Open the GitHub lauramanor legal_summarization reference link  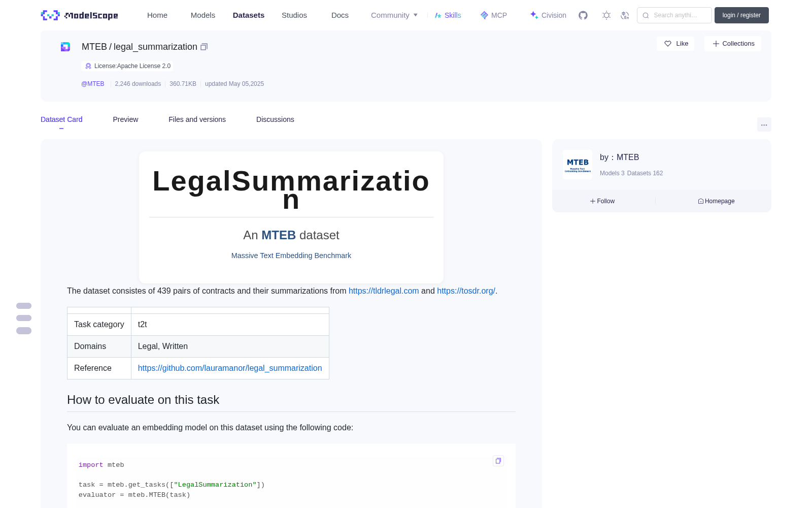pyautogui.click(x=230, y=368)
